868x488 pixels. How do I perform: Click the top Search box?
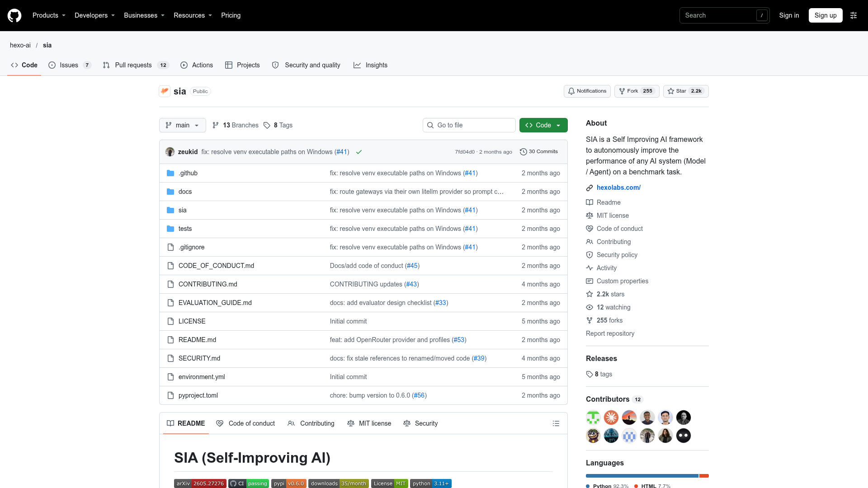[725, 15]
